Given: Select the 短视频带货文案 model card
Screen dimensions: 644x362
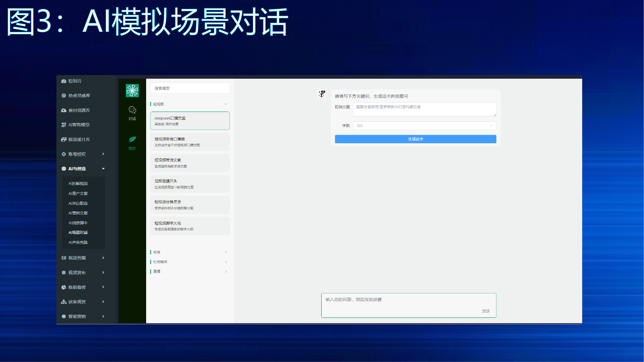Looking at the screenshot, I should [190, 163].
